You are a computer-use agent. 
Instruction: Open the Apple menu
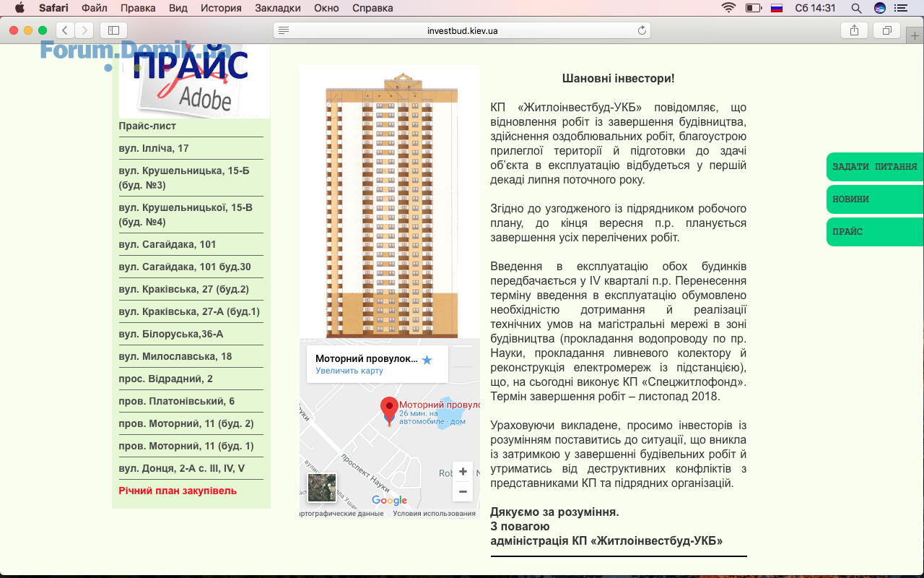[19, 8]
